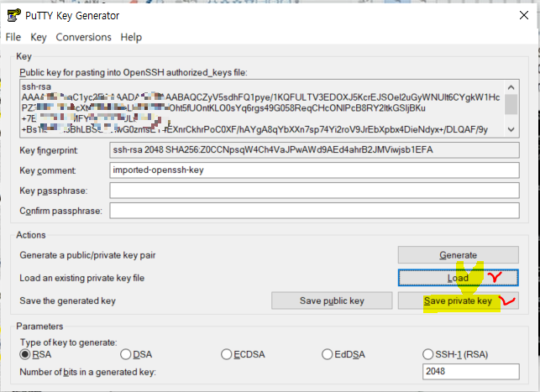540x392 pixels.
Task: Open the Conversions menu
Action: point(83,37)
